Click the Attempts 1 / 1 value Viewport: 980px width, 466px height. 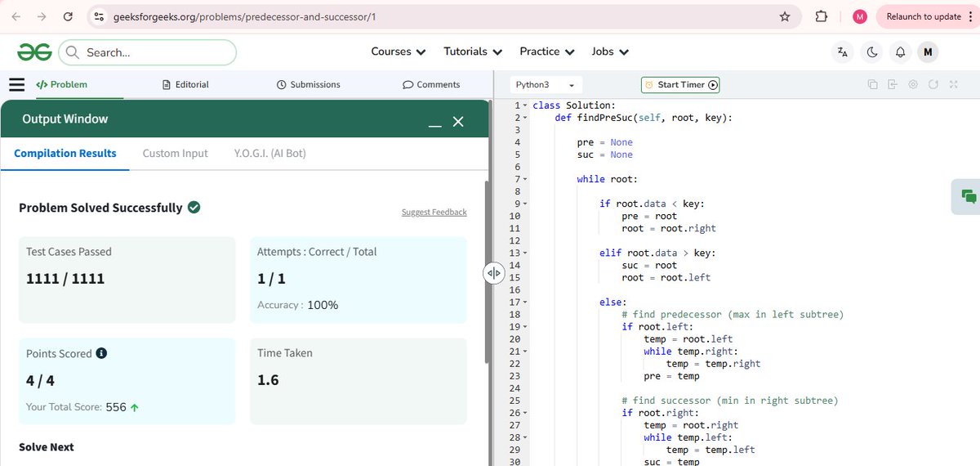coord(271,279)
